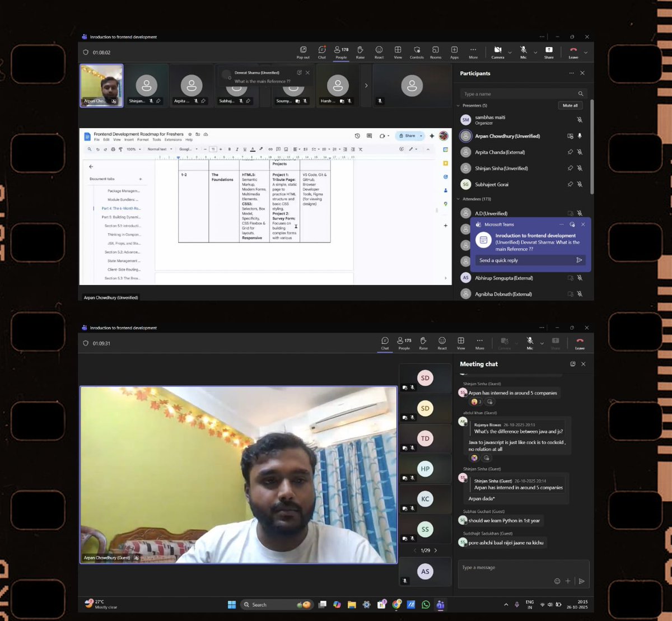672x621 pixels.
Task: Toggle italic in shared Docs toolbar
Action: (x=237, y=150)
